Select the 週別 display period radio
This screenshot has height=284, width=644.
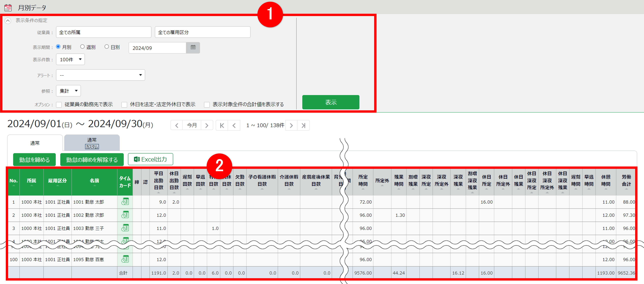(82, 47)
